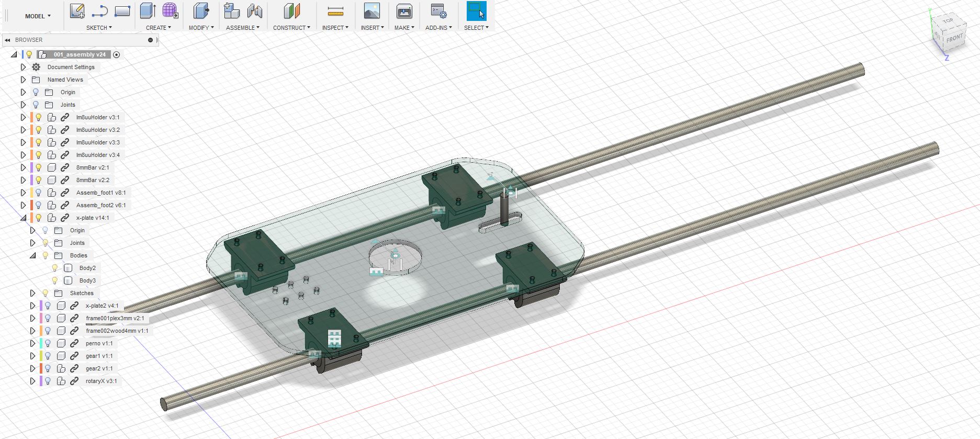Screen dimensions: 980x439
Task: Toggle the Sketches folder lightbulb
Action: 46,293
